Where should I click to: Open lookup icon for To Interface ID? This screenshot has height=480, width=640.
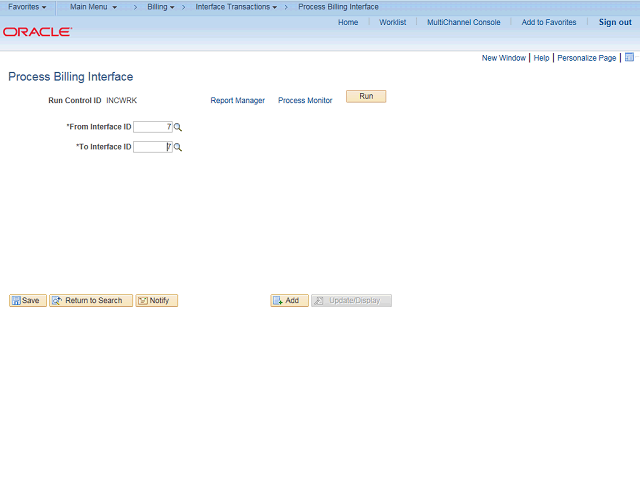tap(178, 147)
